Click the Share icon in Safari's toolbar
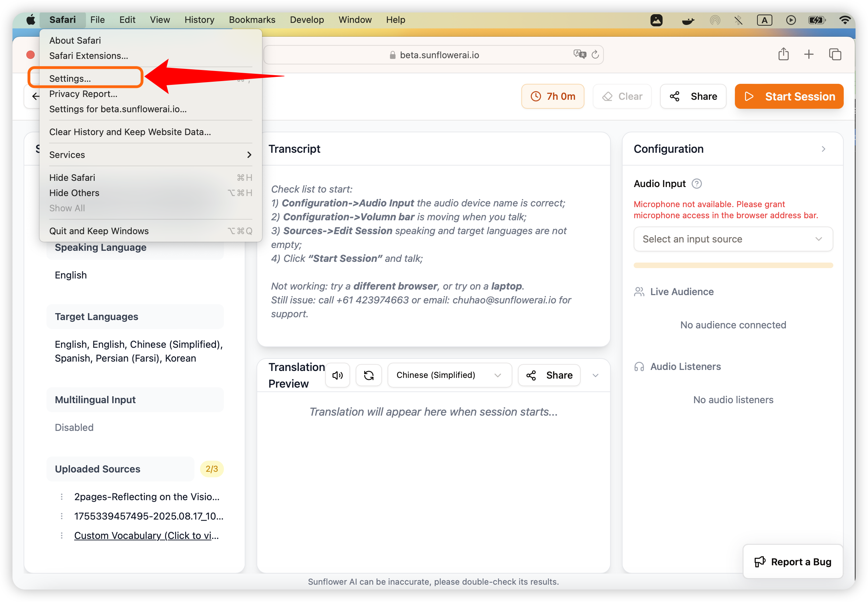The height and width of the screenshot is (602, 868). click(783, 54)
